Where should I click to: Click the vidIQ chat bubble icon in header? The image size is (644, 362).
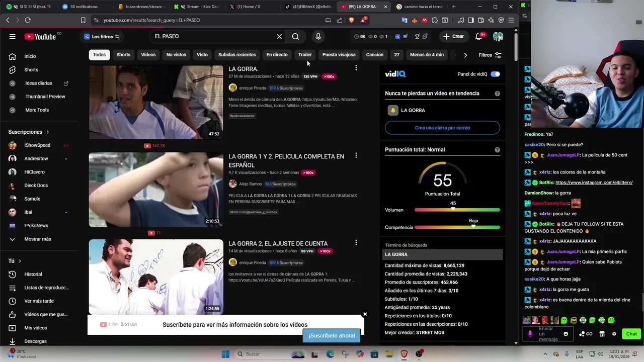425,36
